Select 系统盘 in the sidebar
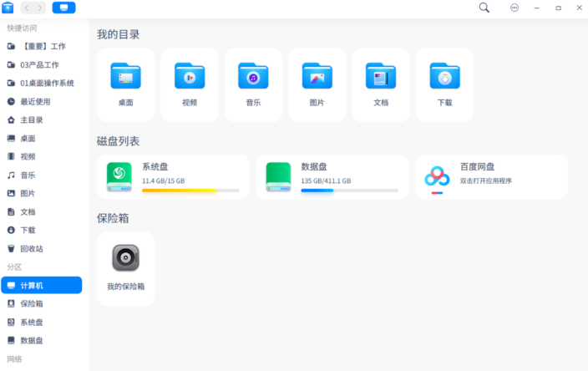This screenshot has width=588, height=371. coord(41,323)
